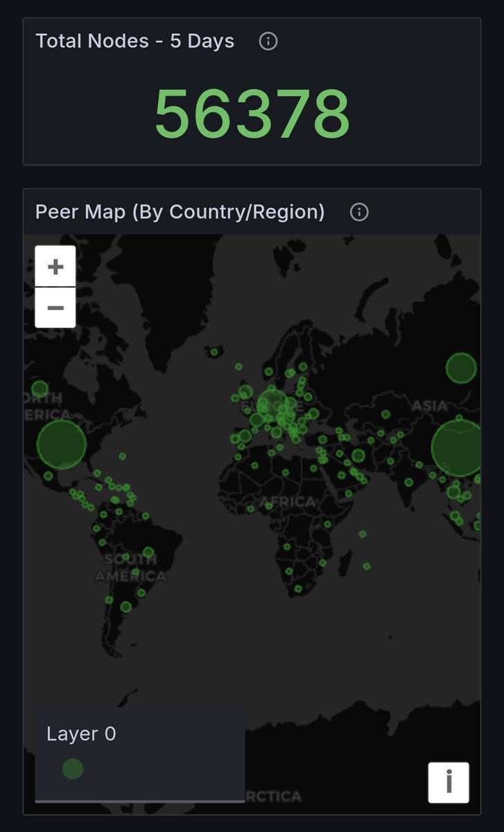Click the green Layer 0 legend marker
The height and width of the screenshot is (832, 504).
tap(73, 769)
